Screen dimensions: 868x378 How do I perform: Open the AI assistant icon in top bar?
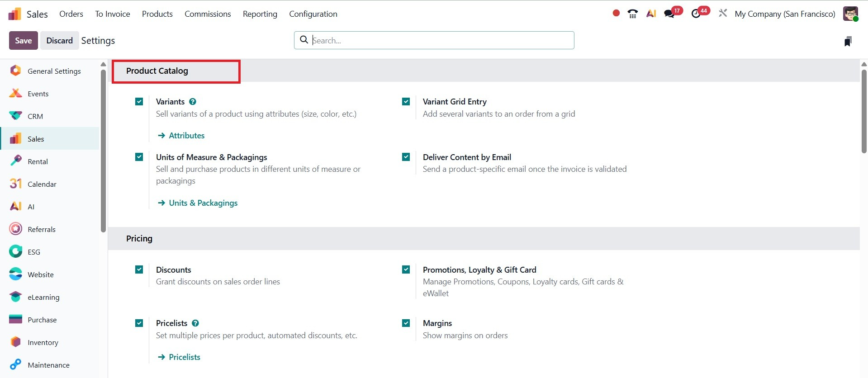pyautogui.click(x=651, y=14)
